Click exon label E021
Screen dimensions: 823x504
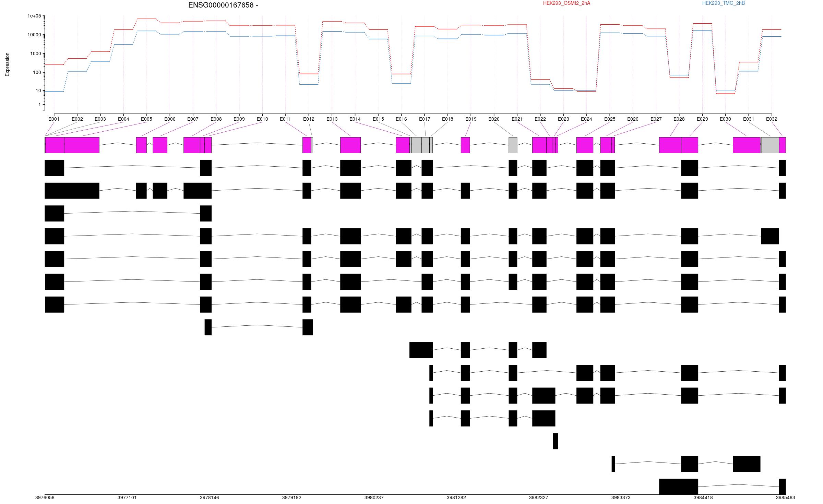pos(517,119)
